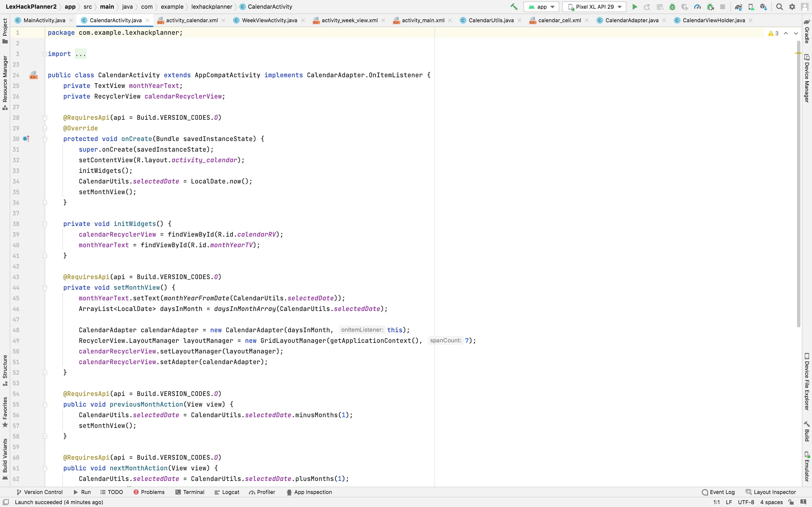The image size is (812, 507).
Task: Click the Make Project hammer icon
Action: point(514,7)
